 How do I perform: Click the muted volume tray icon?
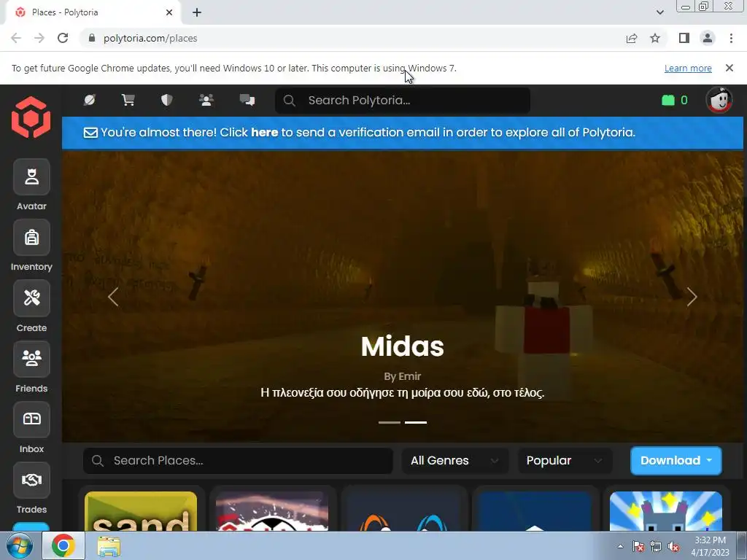pyautogui.click(x=673, y=546)
